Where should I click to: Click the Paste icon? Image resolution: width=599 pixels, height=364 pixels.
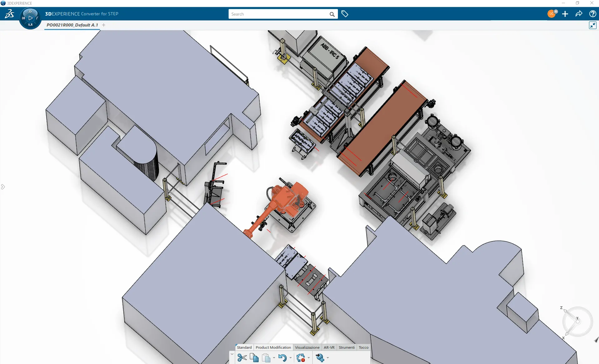(266, 358)
